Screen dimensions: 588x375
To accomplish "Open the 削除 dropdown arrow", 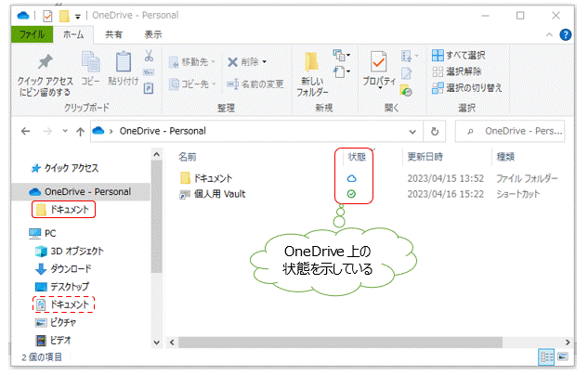I will 265,62.
